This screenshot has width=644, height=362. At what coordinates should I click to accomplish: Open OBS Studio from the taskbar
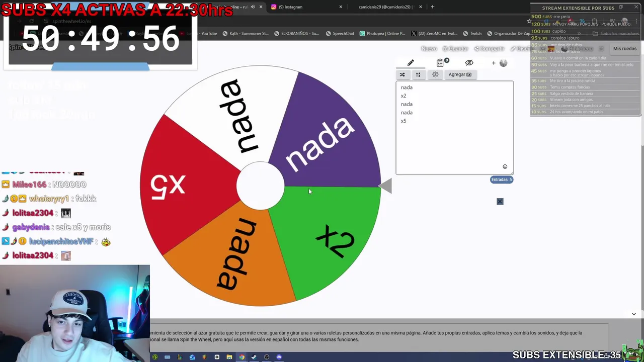click(x=267, y=357)
